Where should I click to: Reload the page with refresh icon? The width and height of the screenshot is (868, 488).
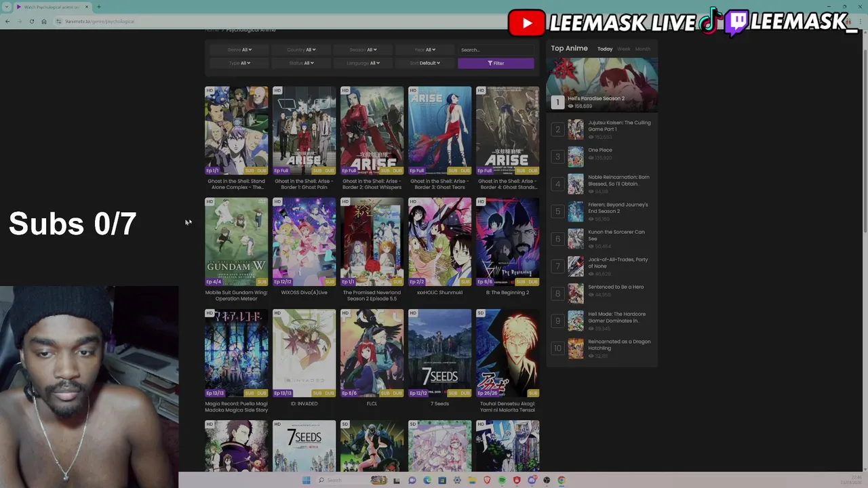pyautogui.click(x=32, y=21)
